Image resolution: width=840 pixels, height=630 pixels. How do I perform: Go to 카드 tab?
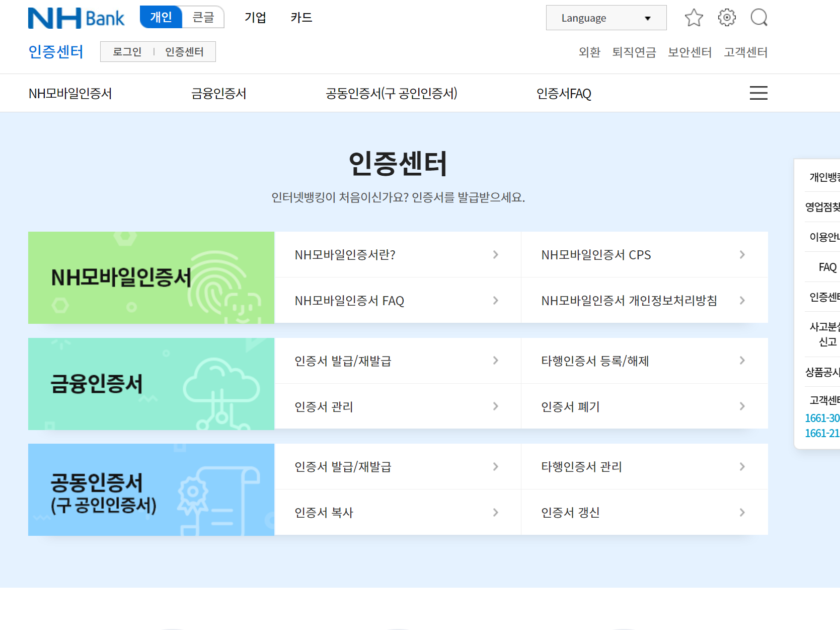click(301, 18)
